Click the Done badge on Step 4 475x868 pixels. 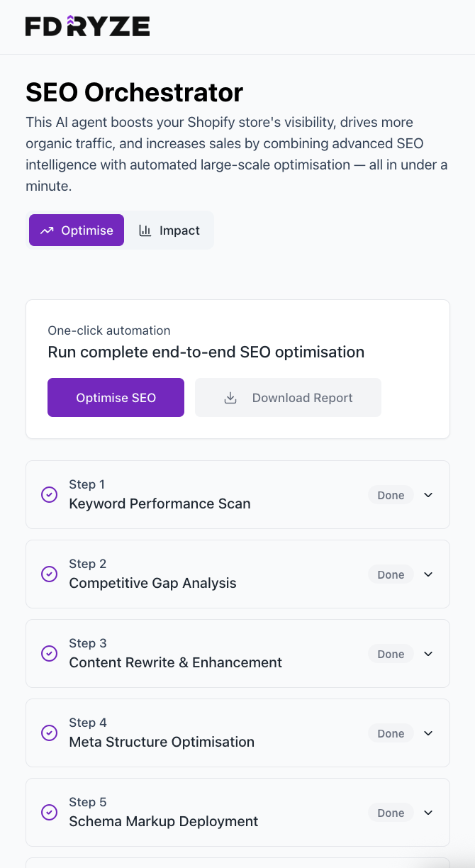point(391,733)
